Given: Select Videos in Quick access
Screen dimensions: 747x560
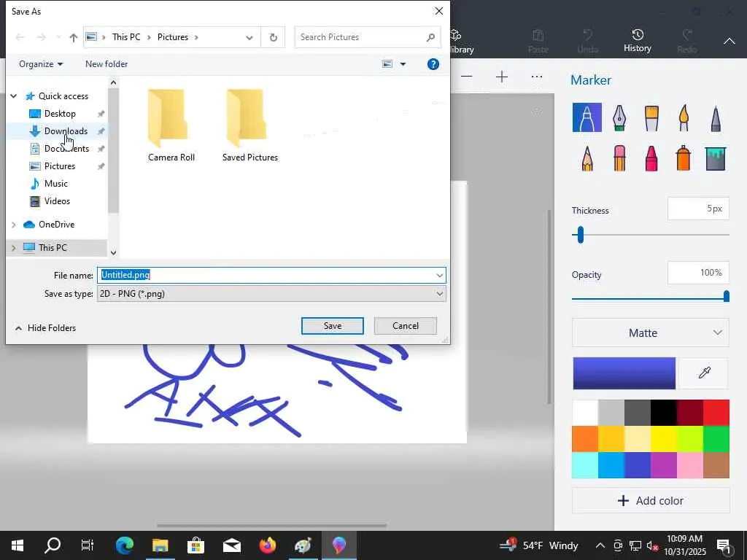Looking at the screenshot, I should point(57,201).
